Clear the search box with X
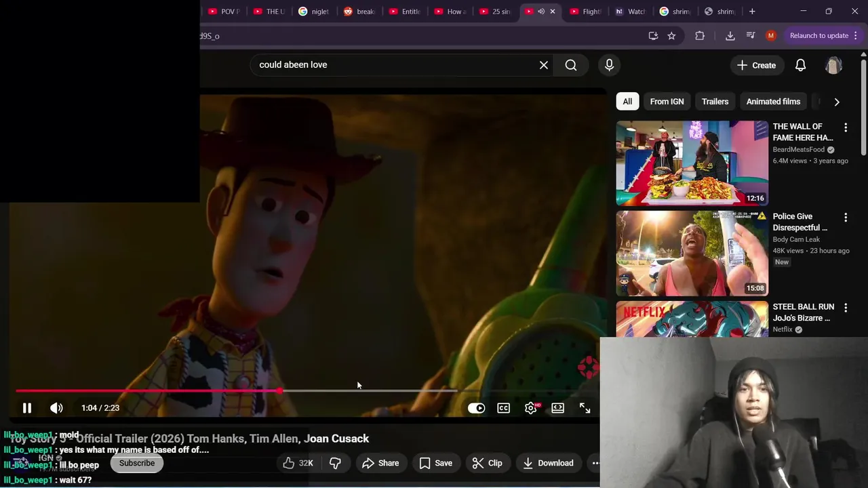This screenshot has width=868, height=488. 544,65
